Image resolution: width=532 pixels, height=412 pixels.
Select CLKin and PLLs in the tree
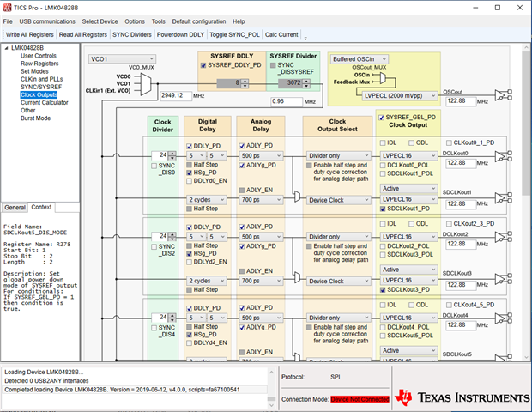[x=42, y=79]
